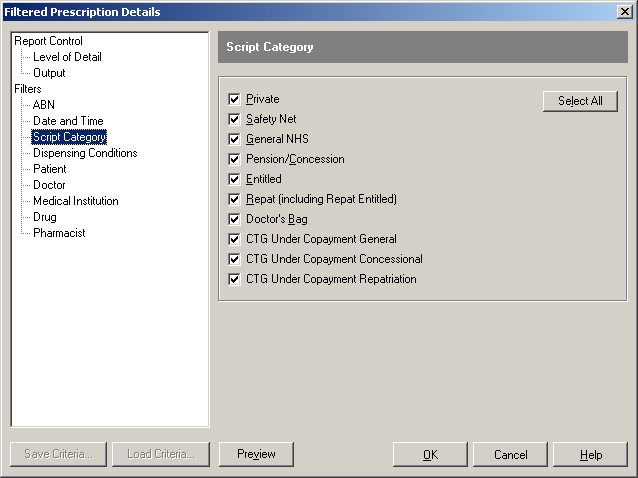Click the Select All button
The image size is (638, 478).
[580, 101]
